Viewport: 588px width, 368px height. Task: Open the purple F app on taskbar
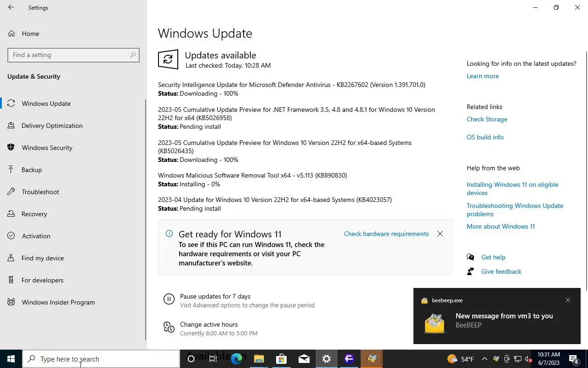(349, 359)
